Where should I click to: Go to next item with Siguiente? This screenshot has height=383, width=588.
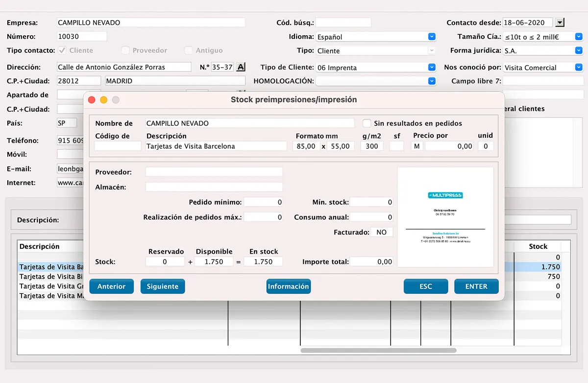[163, 287]
